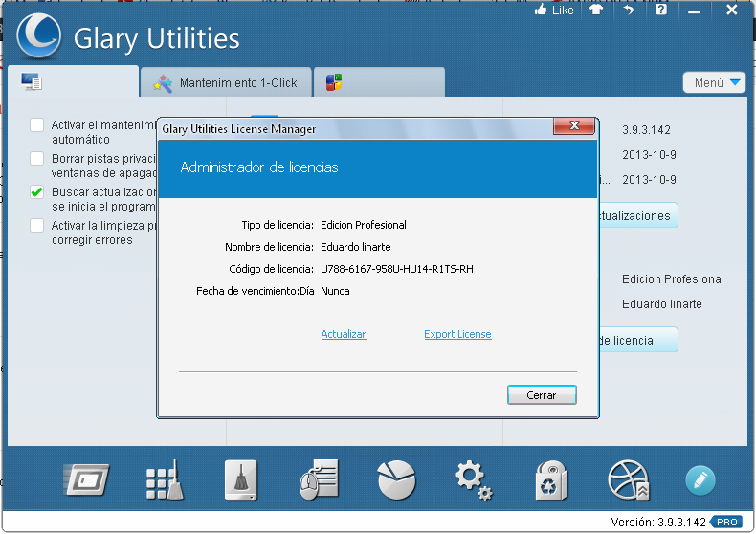756x534 pixels.
Task: Open the context menu manager mouse icon
Action: tap(319, 480)
